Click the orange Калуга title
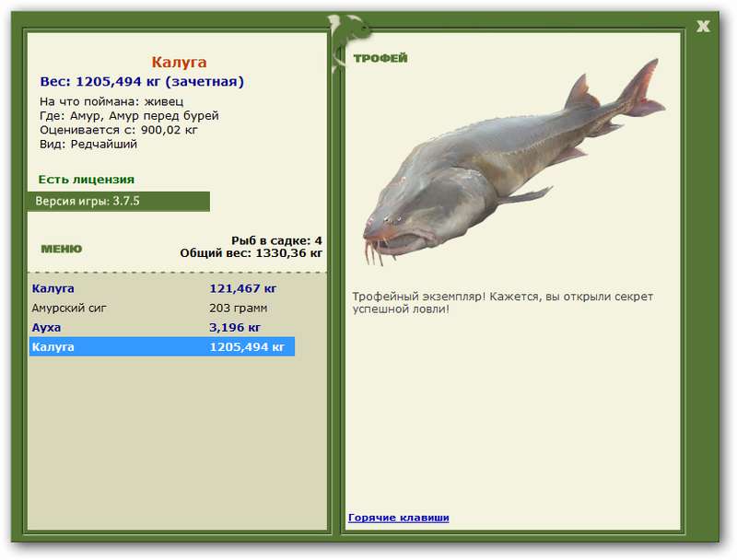The width and height of the screenshot is (737, 560). coord(179,62)
